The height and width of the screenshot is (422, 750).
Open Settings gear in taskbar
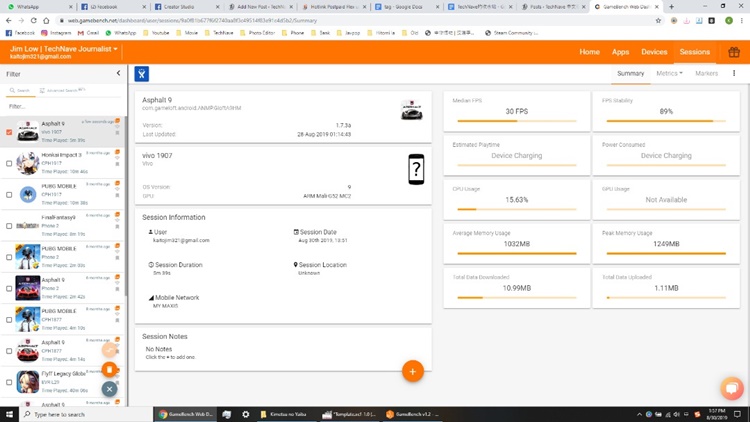(245, 414)
